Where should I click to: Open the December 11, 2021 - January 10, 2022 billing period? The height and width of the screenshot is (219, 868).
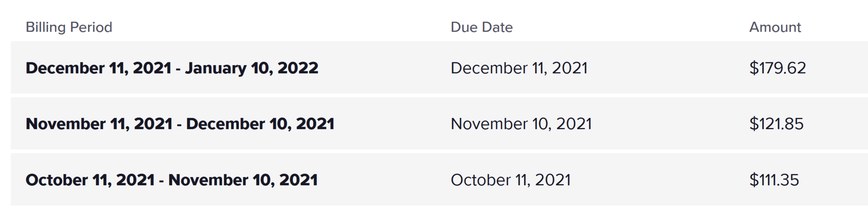click(172, 68)
